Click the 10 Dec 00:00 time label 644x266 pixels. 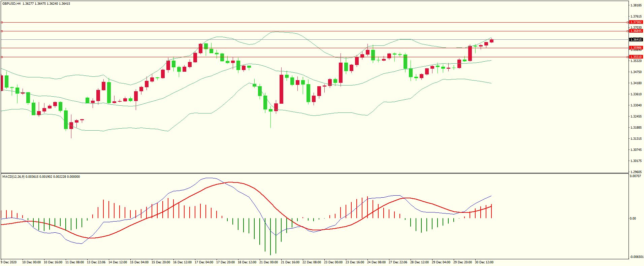click(x=31, y=262)
